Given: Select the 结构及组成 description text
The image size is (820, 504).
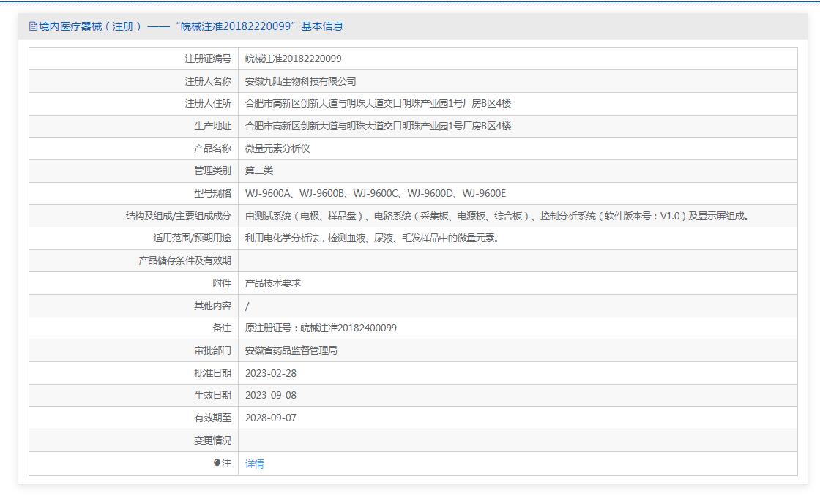Looking at the screenshot, I should 498,216.
